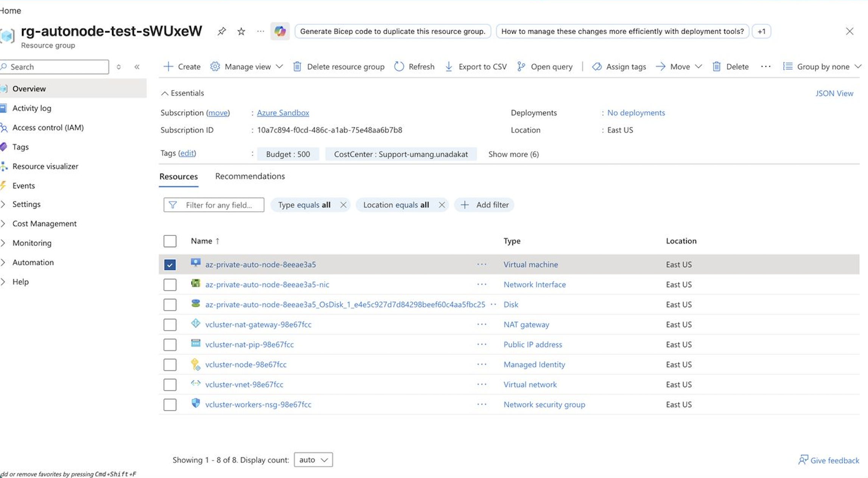Click the virtual machine icon for az-private-auto-node-8eeae3a5
868x478 pixels.
pyautogui.click(x=196, y=263)
